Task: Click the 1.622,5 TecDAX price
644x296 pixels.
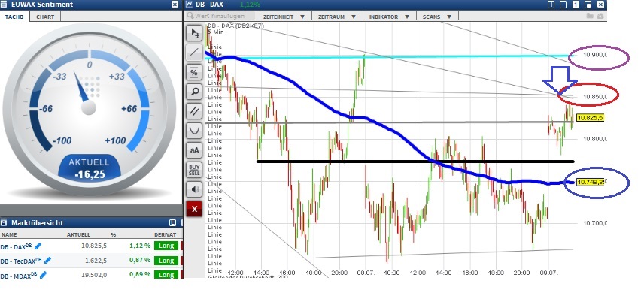Action: (96, 261)
